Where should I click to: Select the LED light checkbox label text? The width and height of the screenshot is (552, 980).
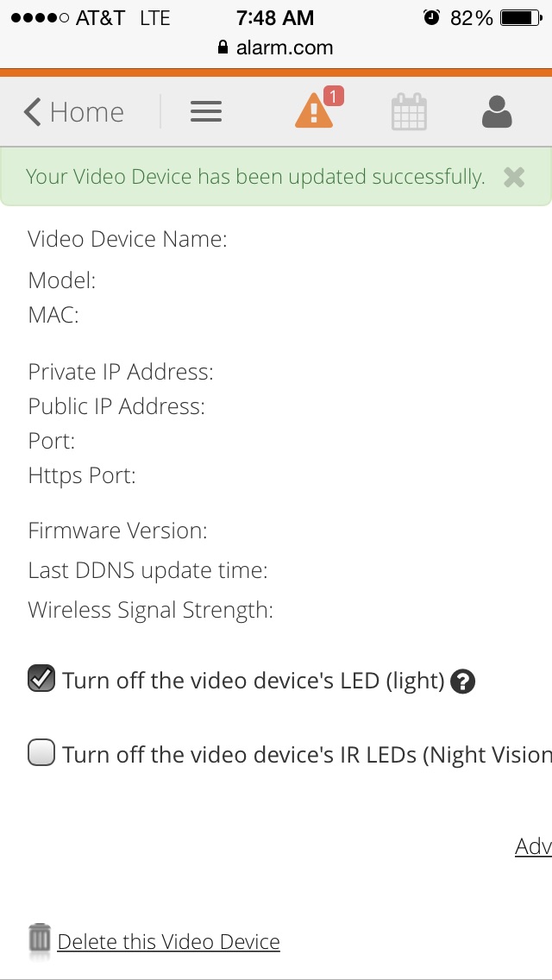coord(254,680)
